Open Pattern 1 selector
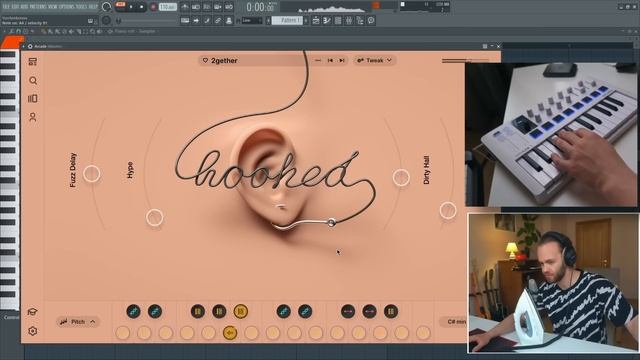Viewport: 640px width, 360px height. tap(287, 20)
